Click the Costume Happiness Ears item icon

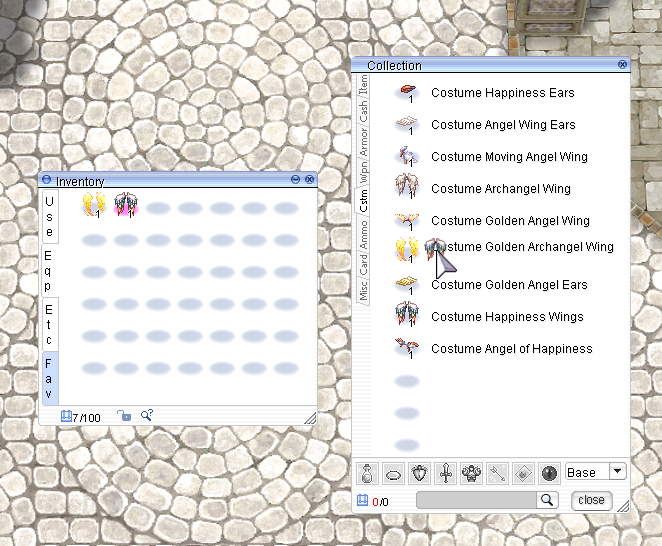pyautogui.click(x=407, y=93)
